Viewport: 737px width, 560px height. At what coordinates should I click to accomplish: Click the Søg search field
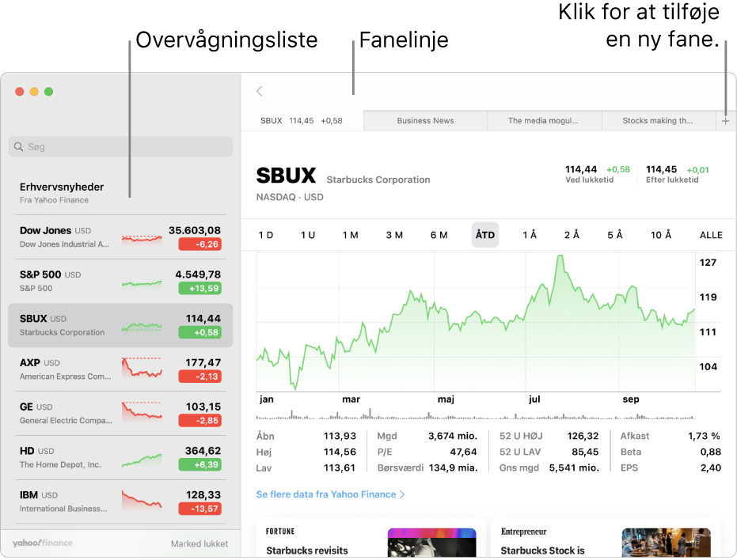[119, 146]
